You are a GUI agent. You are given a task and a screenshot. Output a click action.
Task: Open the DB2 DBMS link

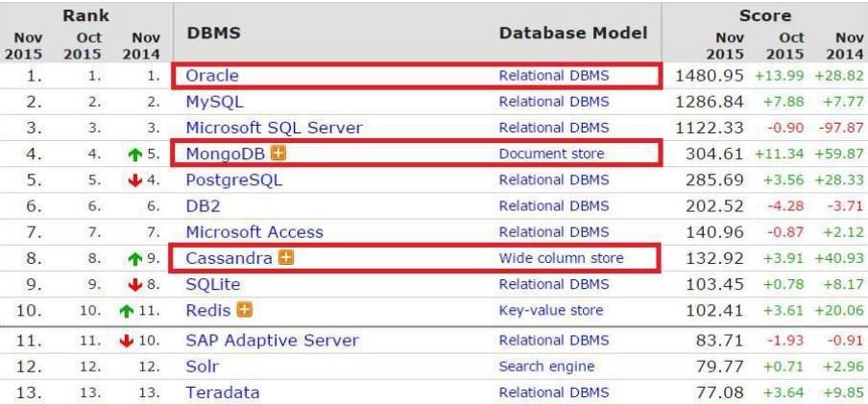click(x=203, y=206)
